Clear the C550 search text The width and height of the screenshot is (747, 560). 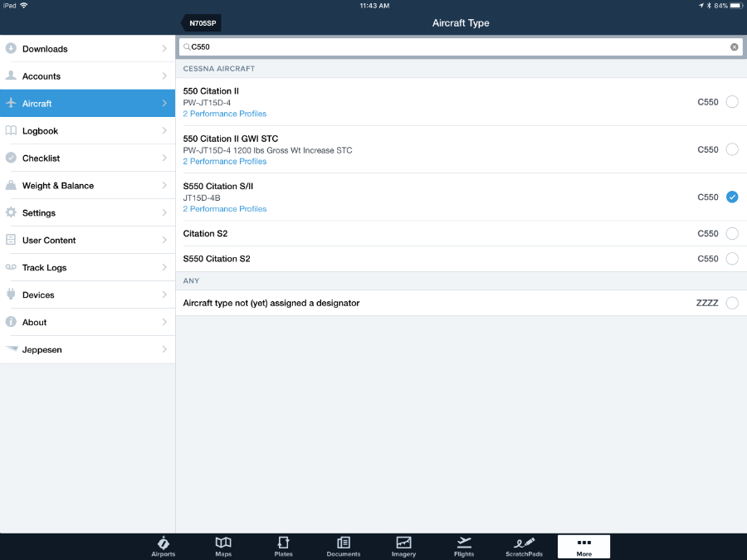735,46
